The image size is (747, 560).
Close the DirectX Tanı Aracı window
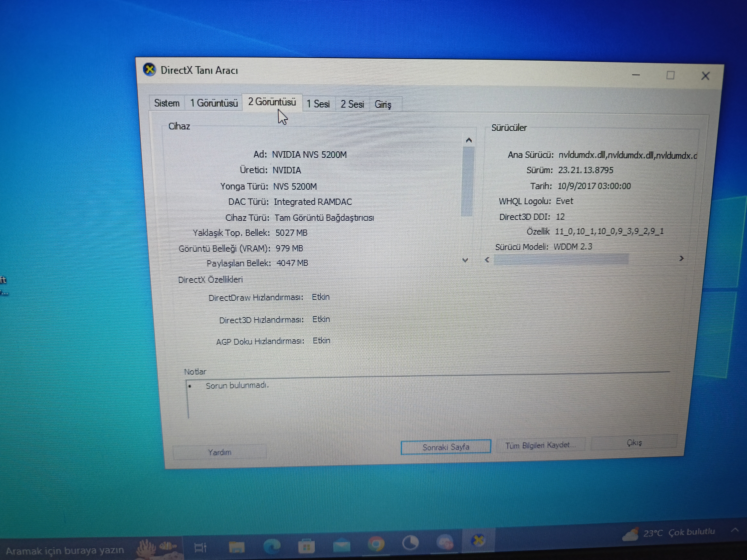[x=705, y=76]
